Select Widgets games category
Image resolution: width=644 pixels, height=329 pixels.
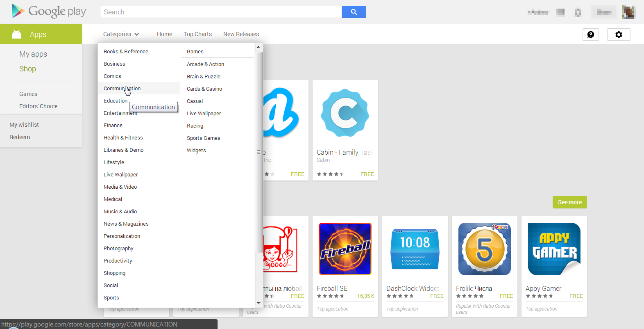(x=196, y=150)
